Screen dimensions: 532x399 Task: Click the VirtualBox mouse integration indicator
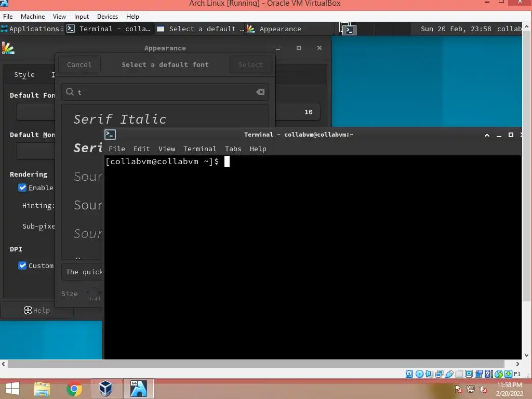(x=498, y=374)
